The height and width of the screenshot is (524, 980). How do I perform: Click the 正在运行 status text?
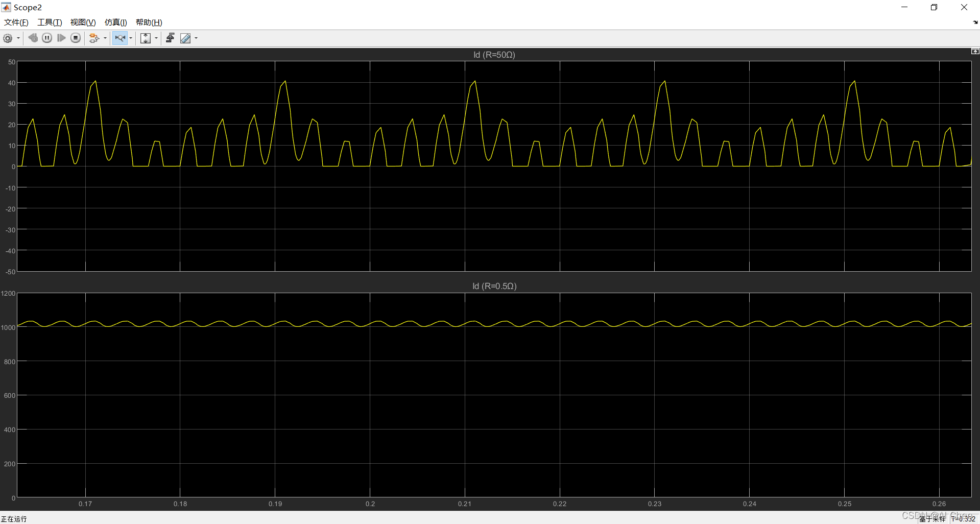pyautogui.click(x=14, y=519)
